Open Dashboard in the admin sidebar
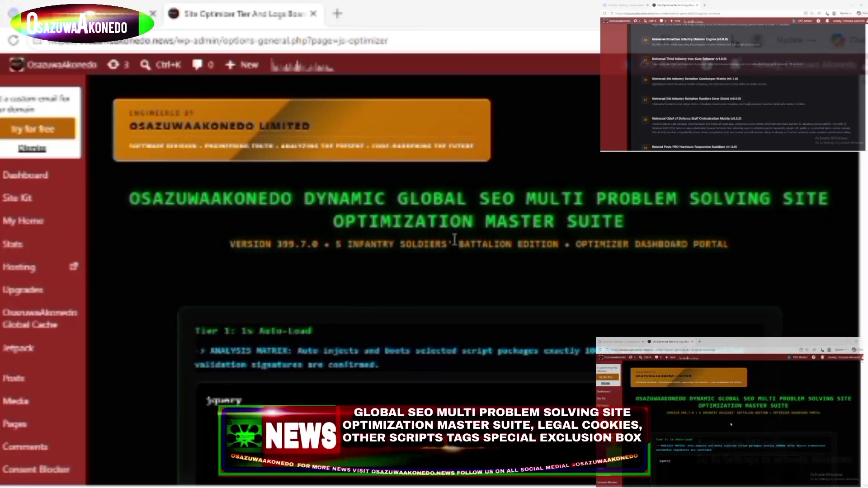The height and width of the screenshot is (488, 868). tap(25, 175)
